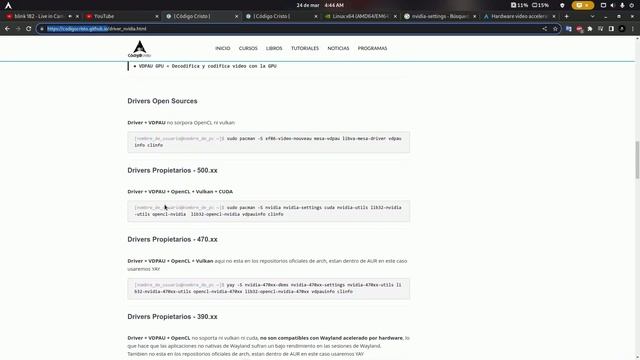Click the Drivers Propietarios - 390.xx heading
This screenshot has width=640, height=360.
pyautogui.click(x=172, y=317)
